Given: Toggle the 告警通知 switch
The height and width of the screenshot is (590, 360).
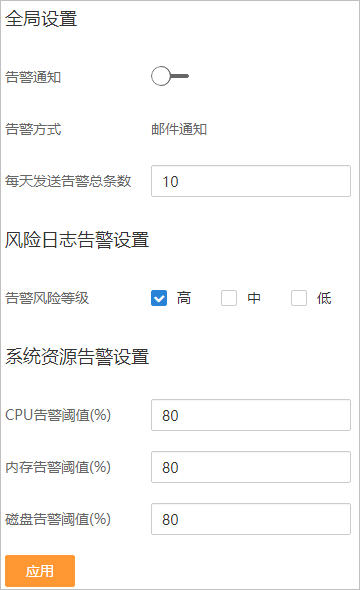Looking at the screenshot, I should (170, 76).
